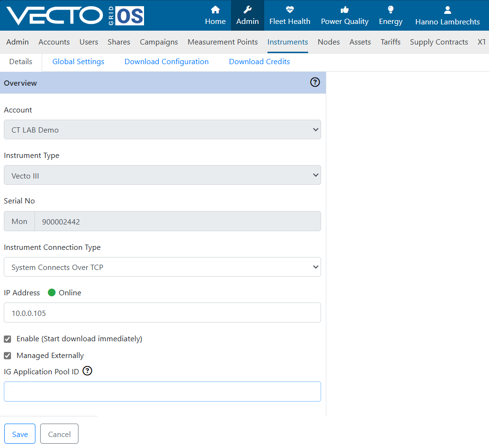This screenshot has height=448, width=489.
Task: Switch to Admin submenu item
Action: tap(17, 42)
